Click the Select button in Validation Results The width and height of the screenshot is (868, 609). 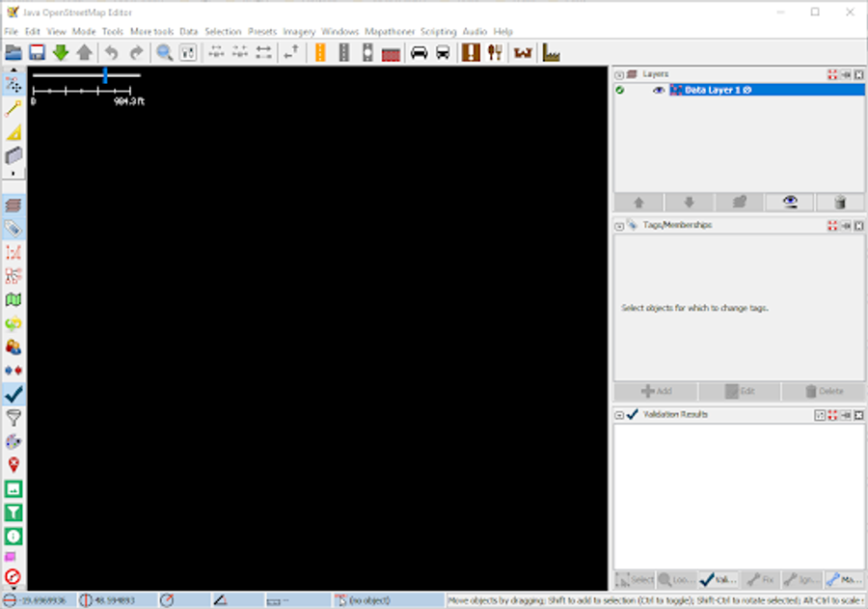(635, 580)
